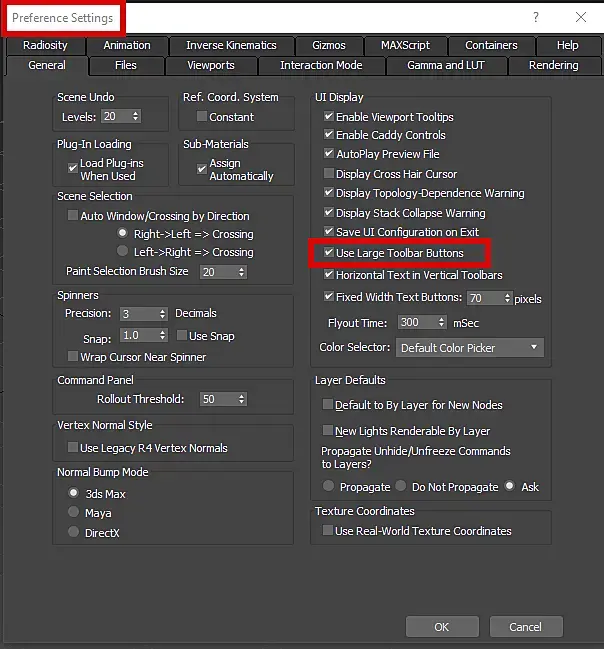Screen dimensions: 604x649
Task: Select Maya normal bump mode
Action: (x=73, y=512)
